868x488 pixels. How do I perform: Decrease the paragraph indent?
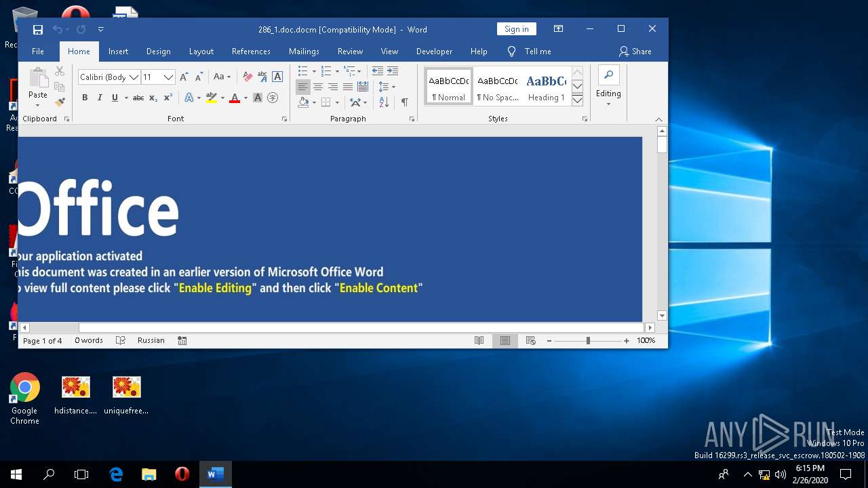pos(378,71)
